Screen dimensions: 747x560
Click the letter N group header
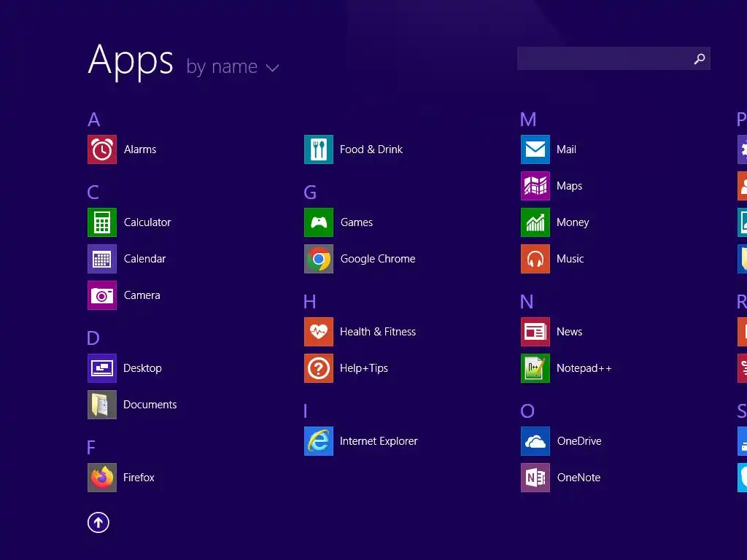pyautogui.click(x=527, y=302)
